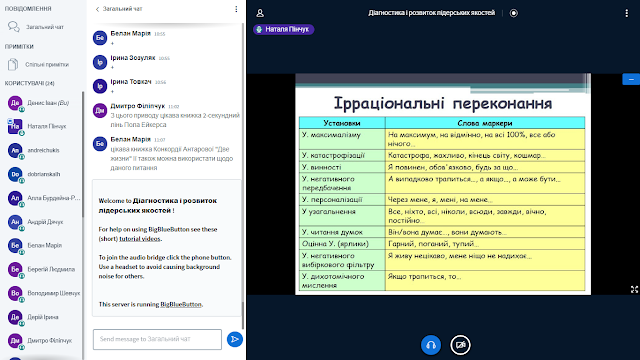
Task: Click Белан Марія 11:07 message text
Action: (172, 158)
